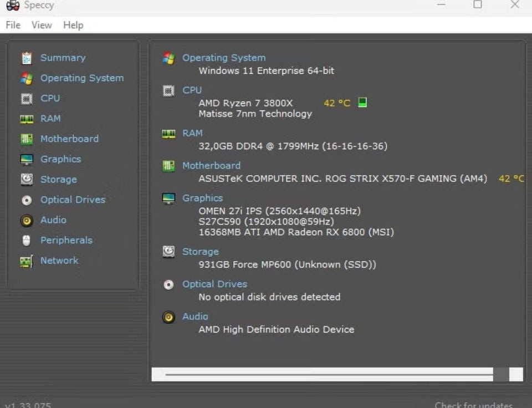Click the Windows flag icon in summary pane

pos(168,58)
